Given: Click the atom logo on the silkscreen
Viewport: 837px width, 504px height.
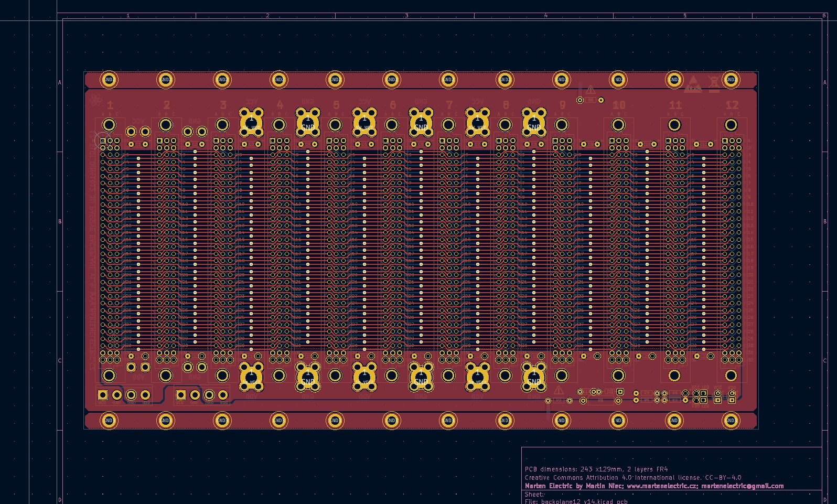Looking at the screenshot, I should tap(95, 99).
